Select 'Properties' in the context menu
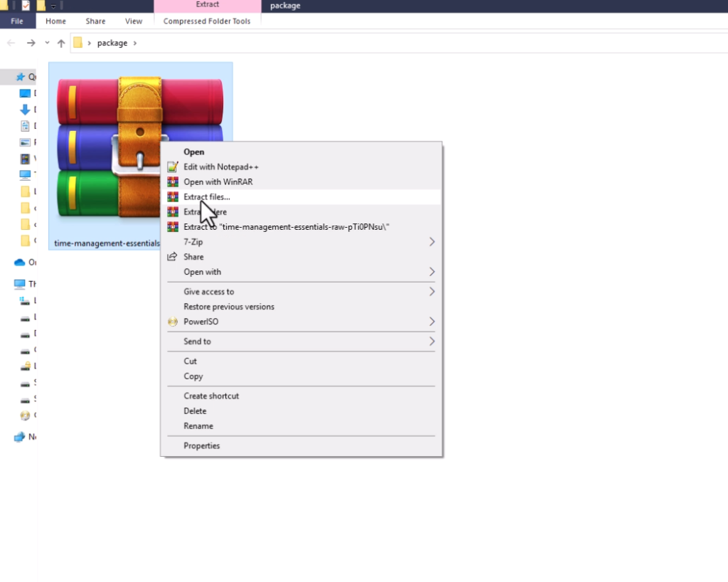The height and width of the screenshot is (582, 728). tap(202, 446)
